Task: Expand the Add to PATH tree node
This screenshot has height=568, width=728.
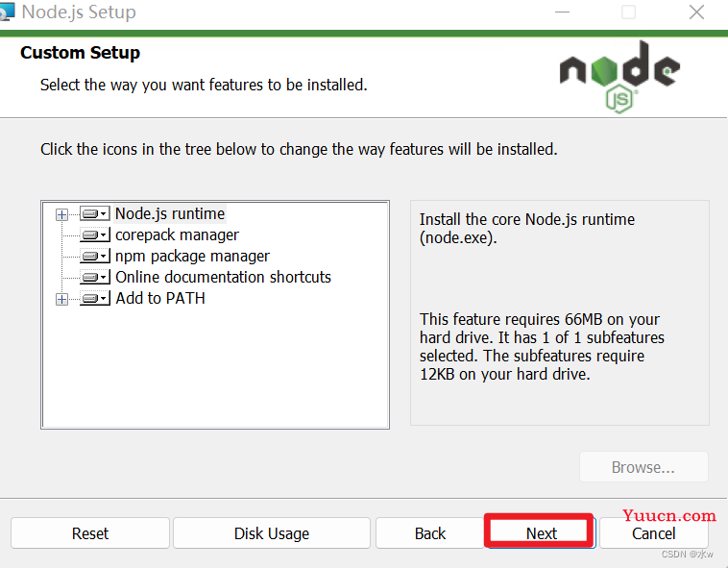Action: point(62,299)
